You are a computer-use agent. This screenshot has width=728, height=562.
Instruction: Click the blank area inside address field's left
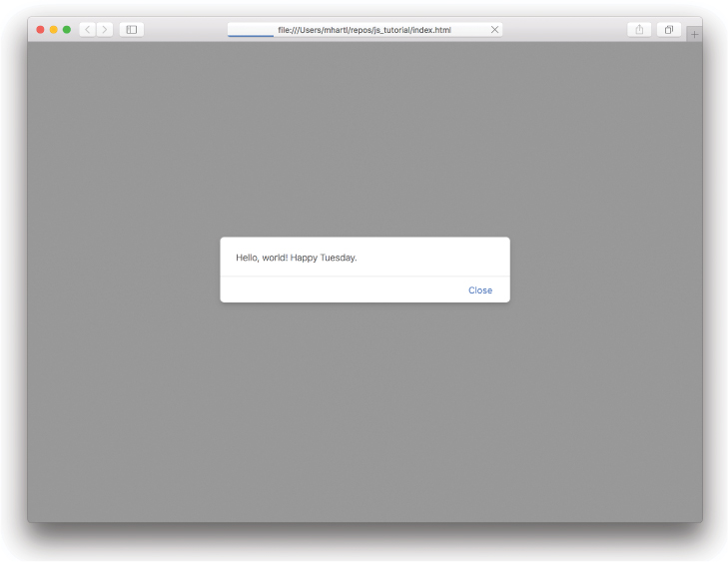click(250, 28)
